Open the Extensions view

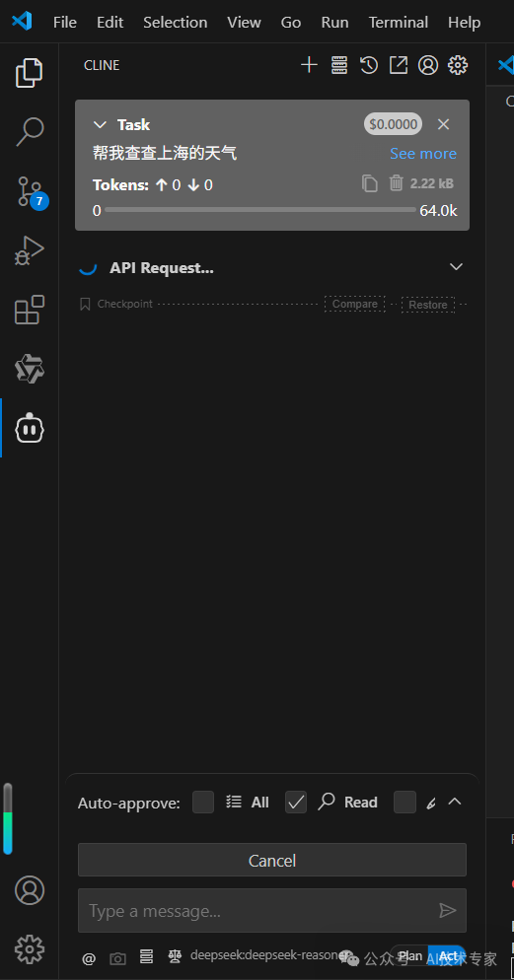tap(29, 310)
